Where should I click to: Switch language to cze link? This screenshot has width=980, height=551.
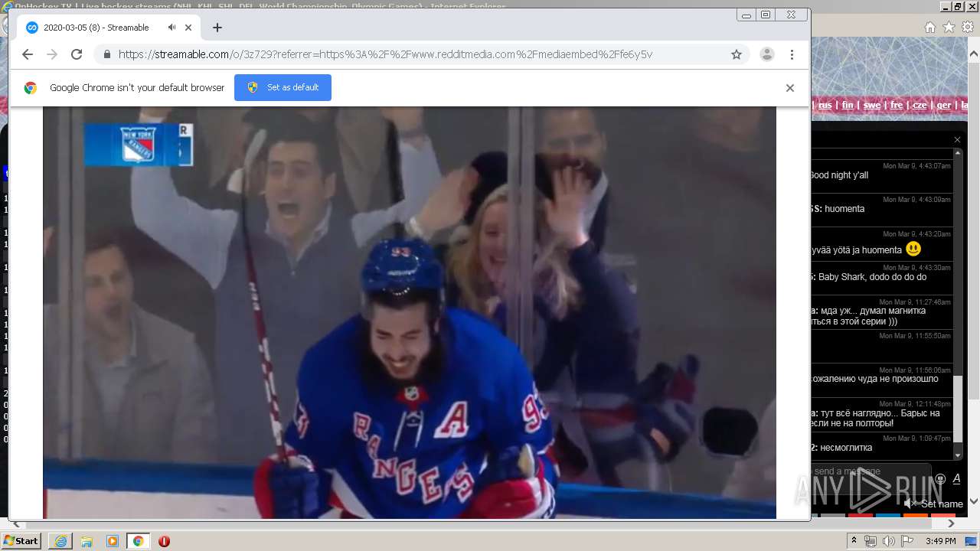[x=920, y=106]
